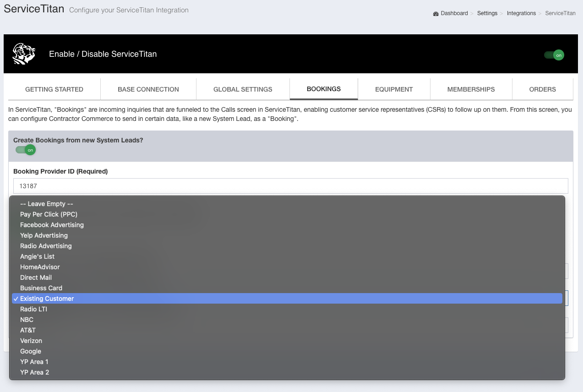
Task: Open the Global Settings tab
Action: click(x=243, y=89)
